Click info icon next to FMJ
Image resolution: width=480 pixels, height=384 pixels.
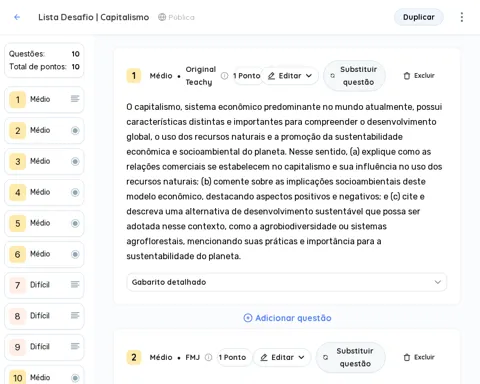[x=208, y=357]
